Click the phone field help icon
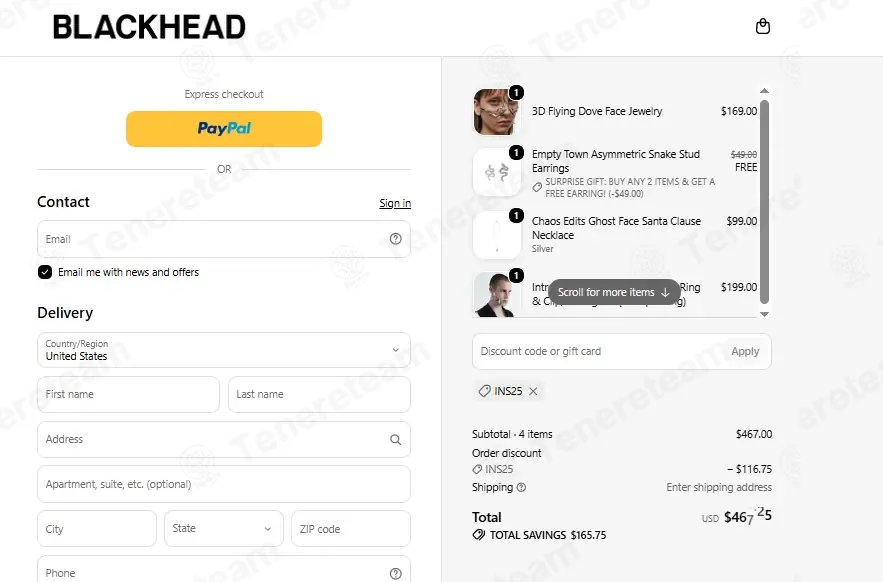Screen dimensions: 883x582 pos(396,574)
